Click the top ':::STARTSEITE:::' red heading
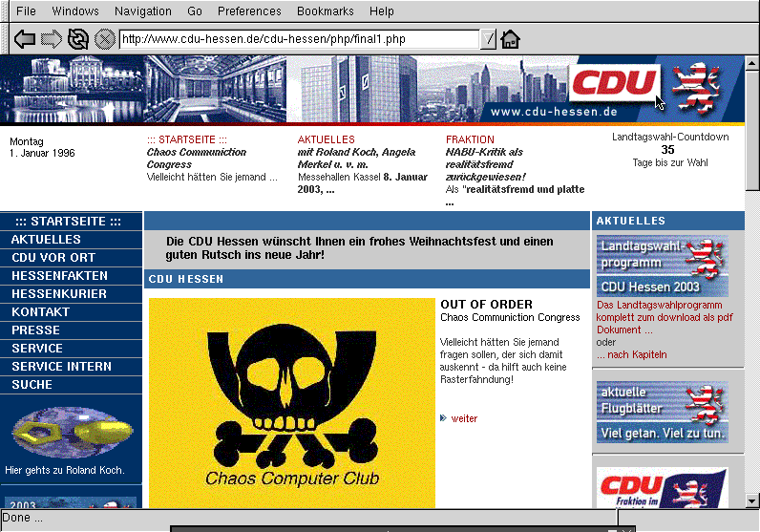The width and height of the screenshot is (760, 532). 187,139
